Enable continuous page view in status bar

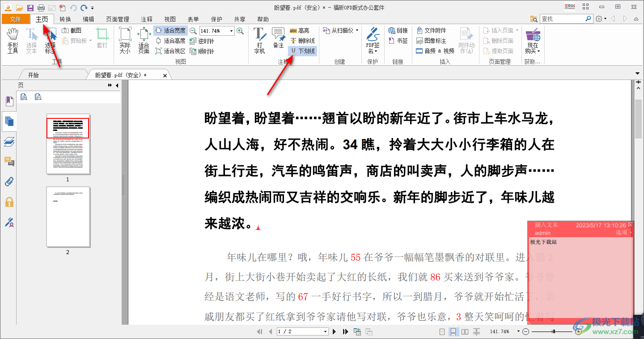click(453, 331)
